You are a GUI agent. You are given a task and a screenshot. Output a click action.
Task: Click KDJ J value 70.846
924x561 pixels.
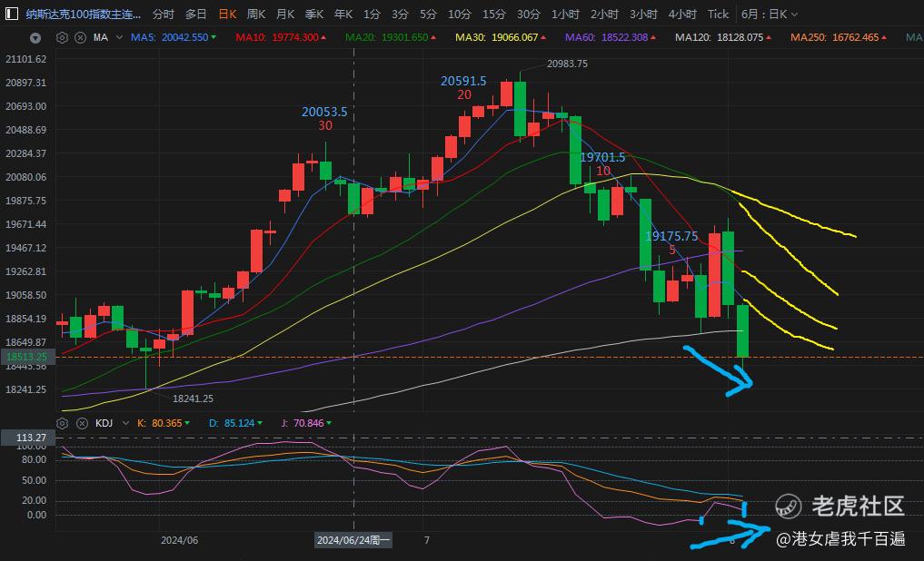point(308,423)
